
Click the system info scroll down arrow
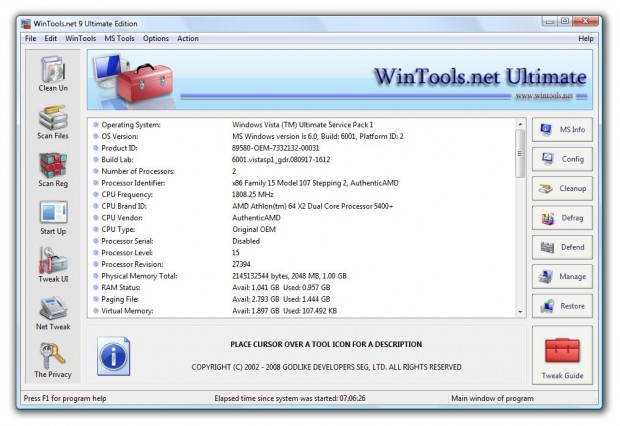pos(520,312)
